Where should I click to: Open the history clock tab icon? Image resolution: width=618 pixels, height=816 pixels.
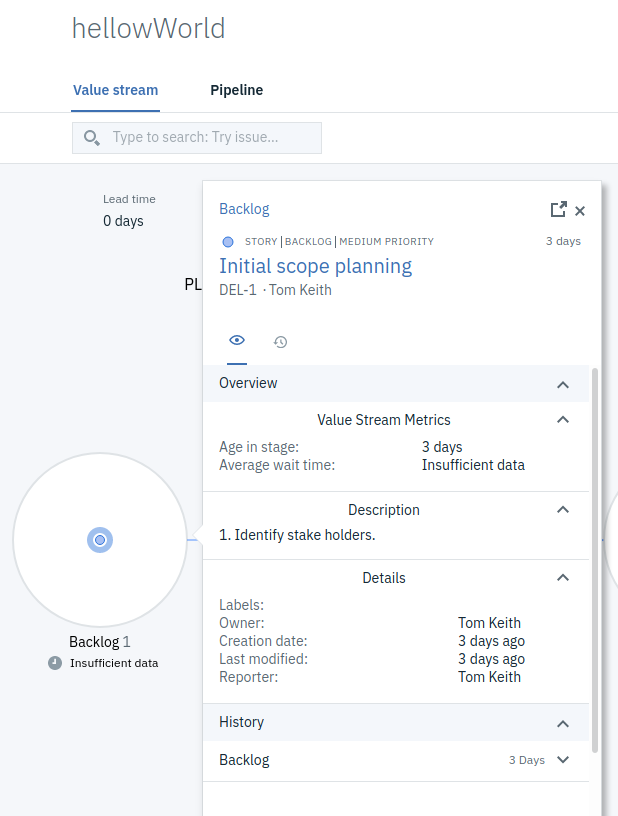tap(281, 342)
